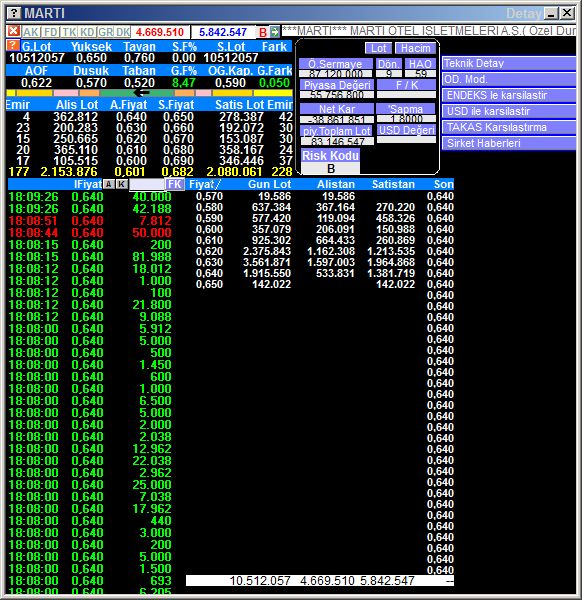582x600 pixels.
Task: Click the Son column header
Action: click(x=443, y=184)
